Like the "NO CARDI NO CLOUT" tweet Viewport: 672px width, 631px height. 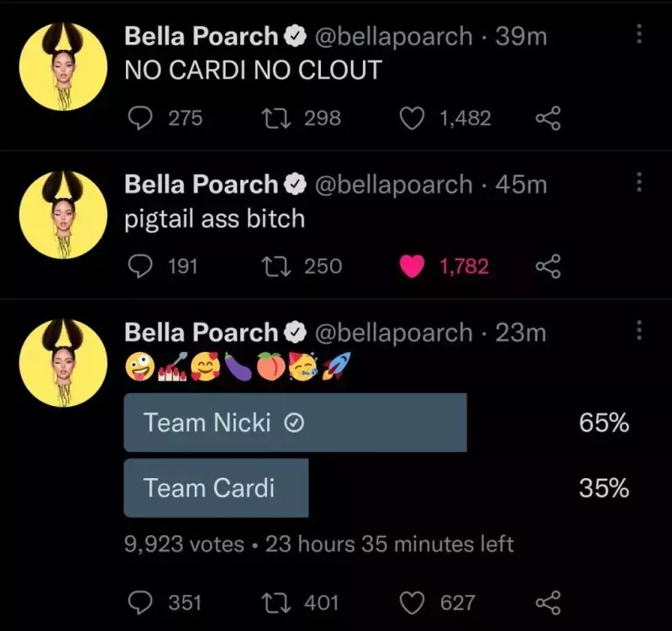[411, 118]
